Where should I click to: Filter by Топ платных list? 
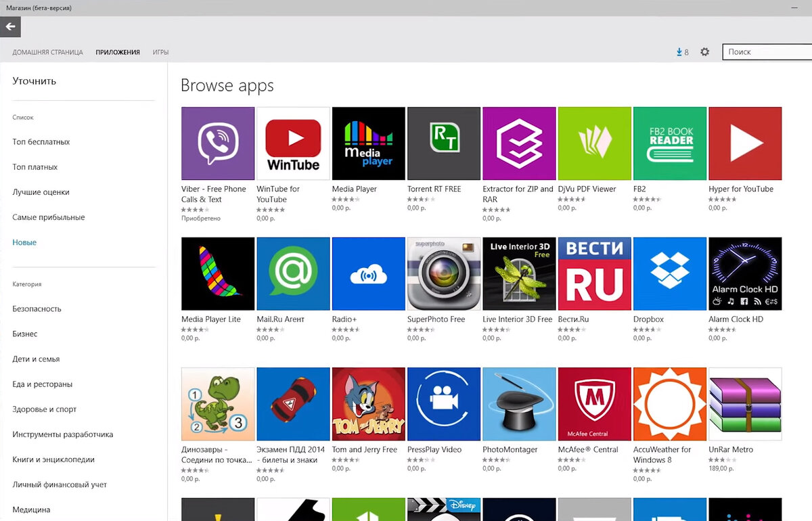pos(35,167)
